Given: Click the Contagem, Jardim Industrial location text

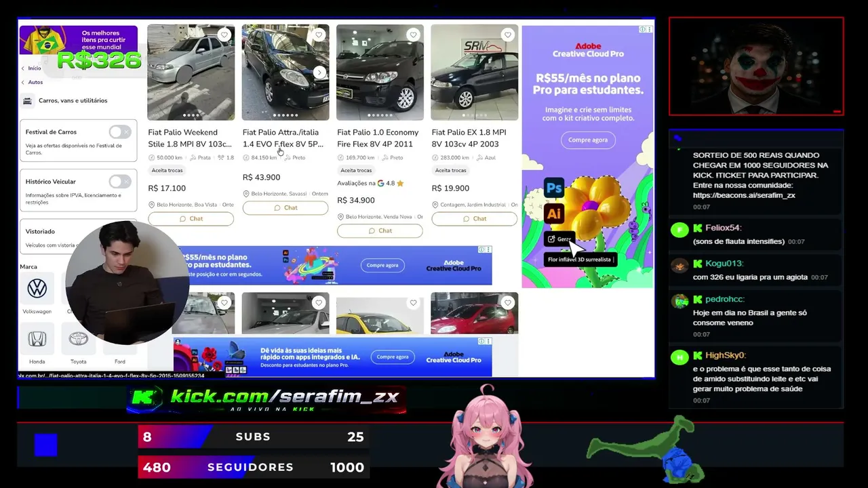Looking at the screenshot, I should pyautogui.click(x=473, y=205).
